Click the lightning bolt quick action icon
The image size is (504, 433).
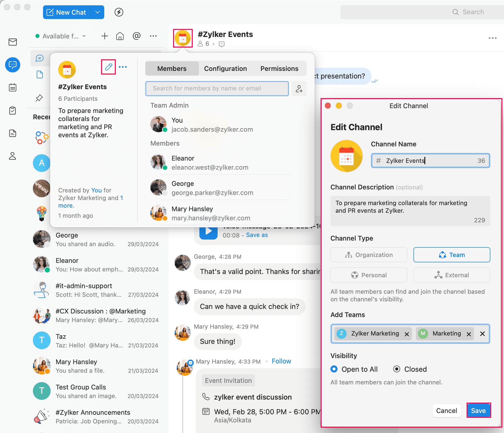[119, 12]
